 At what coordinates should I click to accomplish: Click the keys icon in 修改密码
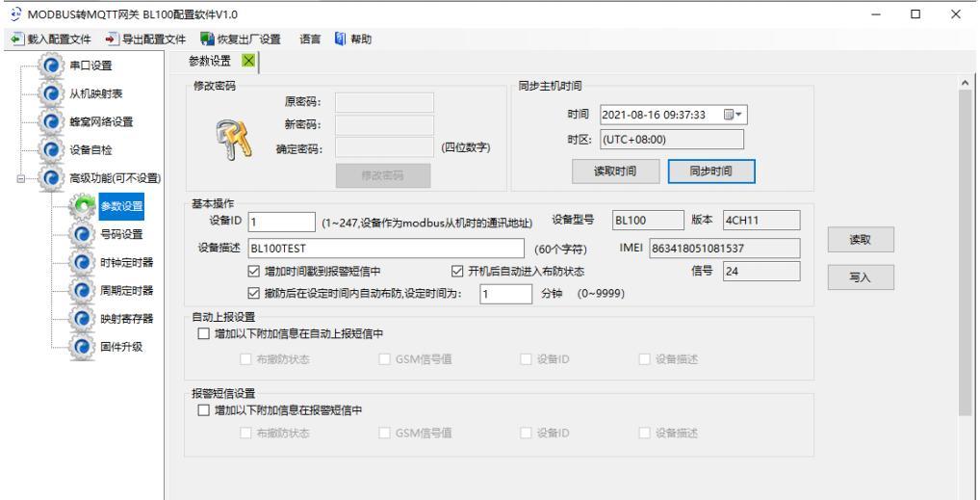point(234,138)
